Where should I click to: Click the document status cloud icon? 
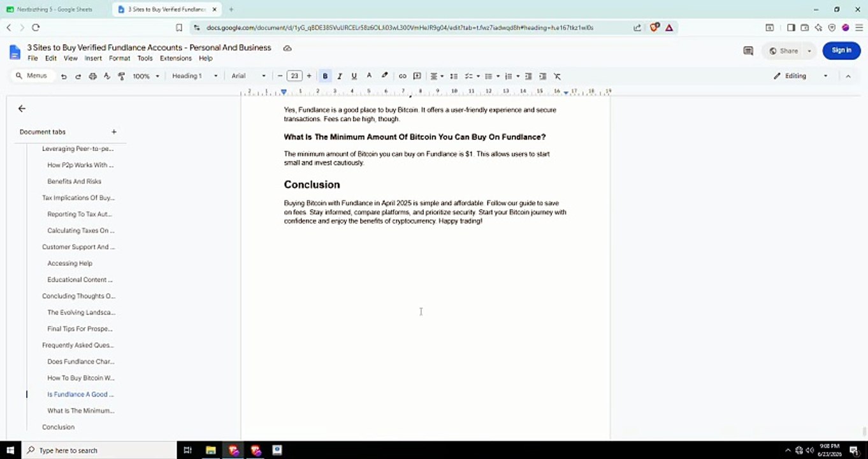click(x=287, y=48)
